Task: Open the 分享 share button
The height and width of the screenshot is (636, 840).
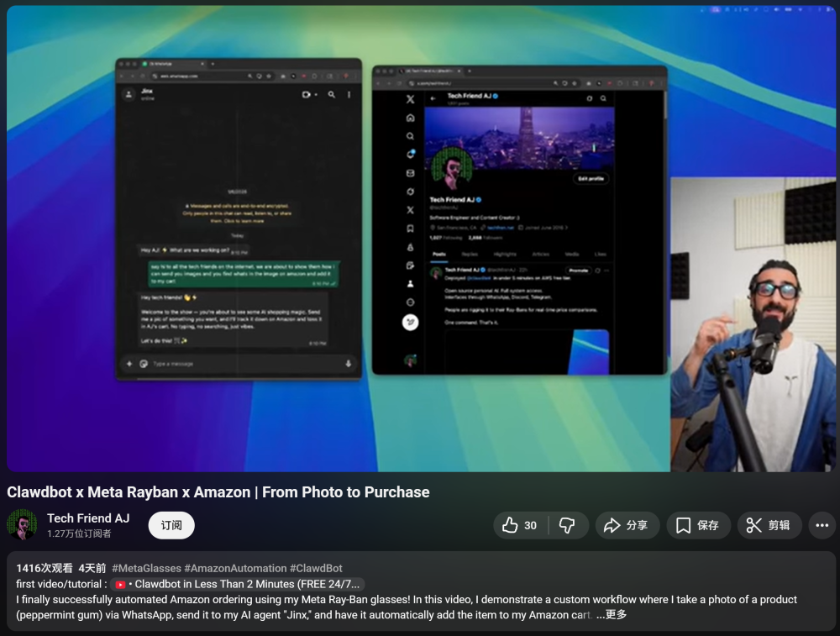Action: [x=627, y=525]
